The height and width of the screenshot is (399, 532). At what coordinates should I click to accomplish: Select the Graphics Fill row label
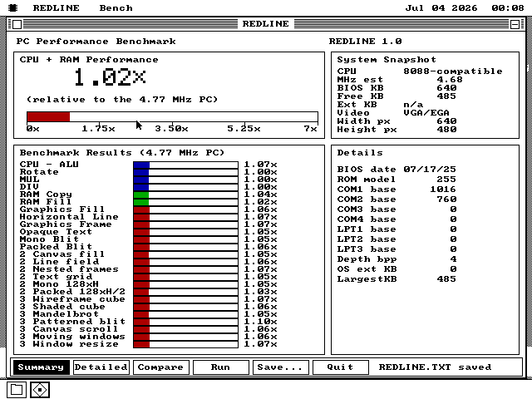click(62, 209)
